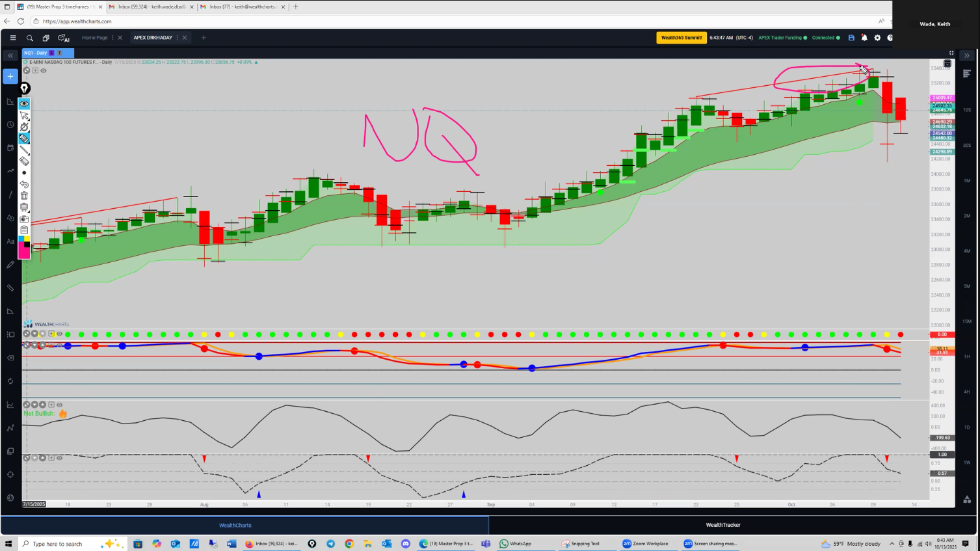Switch to the Home Page tab

point(95,38)
